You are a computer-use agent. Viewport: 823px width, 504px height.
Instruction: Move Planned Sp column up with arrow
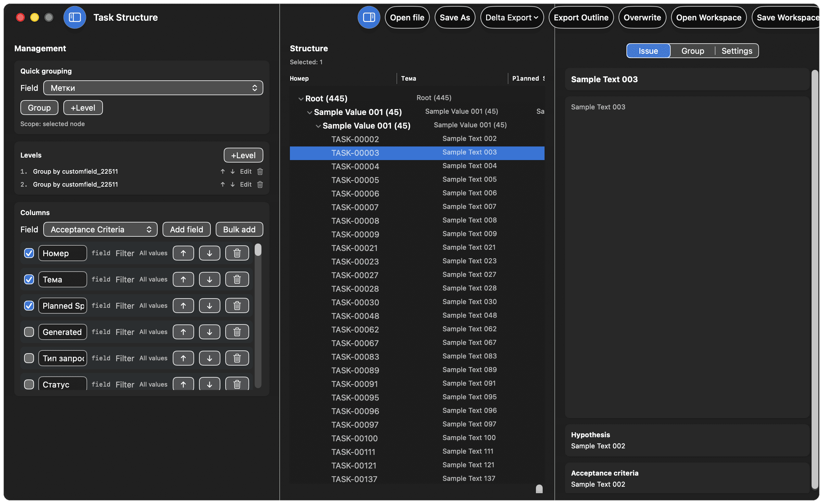[x=183, y=306]
